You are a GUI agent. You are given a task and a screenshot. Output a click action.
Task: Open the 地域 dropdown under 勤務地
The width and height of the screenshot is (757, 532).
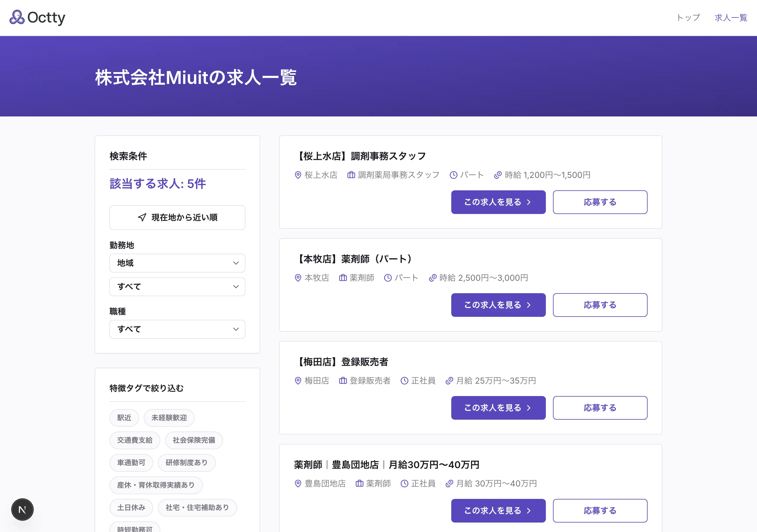[x=177, y=263]
